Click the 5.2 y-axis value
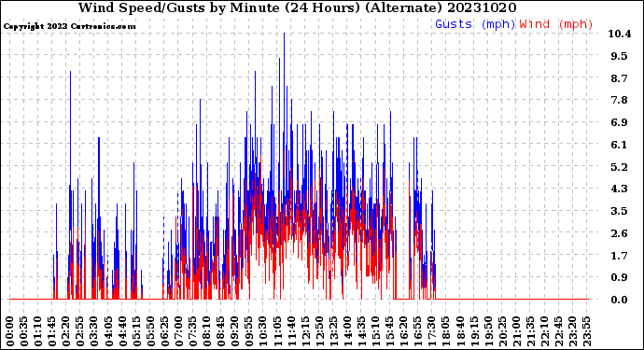644x350 pixels. (620, 167)
